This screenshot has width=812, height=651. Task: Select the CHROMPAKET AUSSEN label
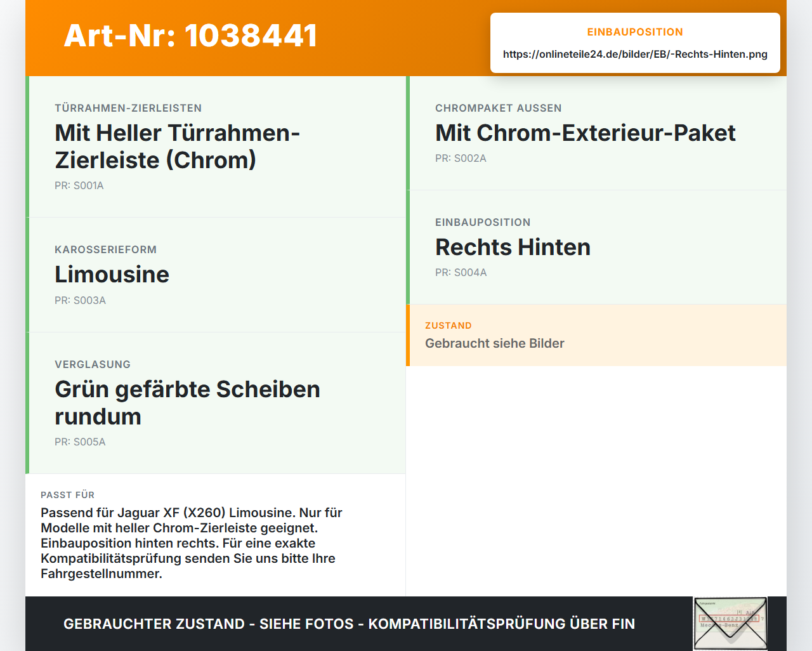click(499, 108)
